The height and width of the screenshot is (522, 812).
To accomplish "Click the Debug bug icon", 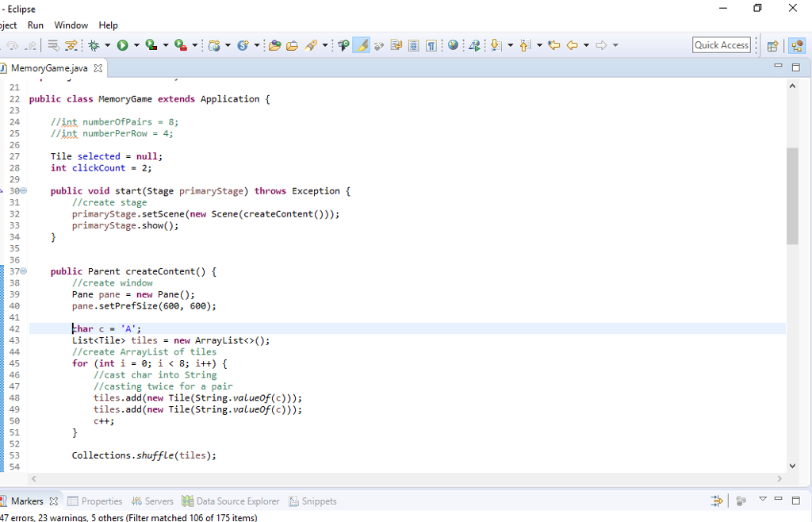I will [94, 45].
